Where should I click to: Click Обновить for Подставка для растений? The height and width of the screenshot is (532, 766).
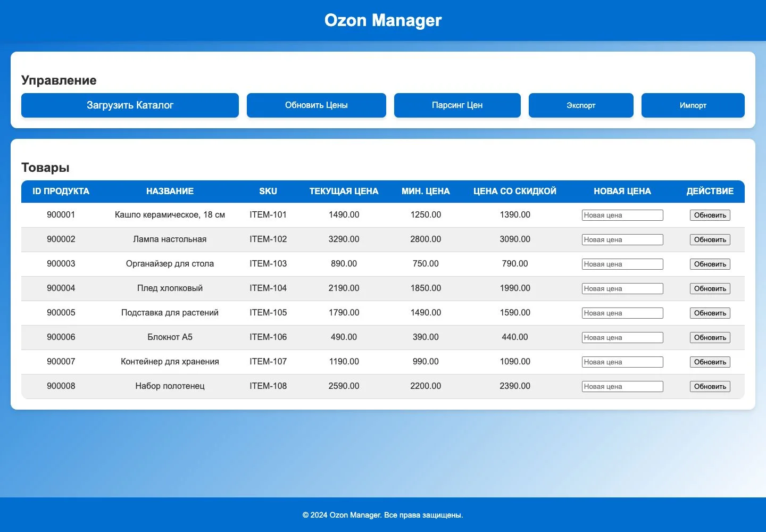pyautogui.click(x=710, y=313)
